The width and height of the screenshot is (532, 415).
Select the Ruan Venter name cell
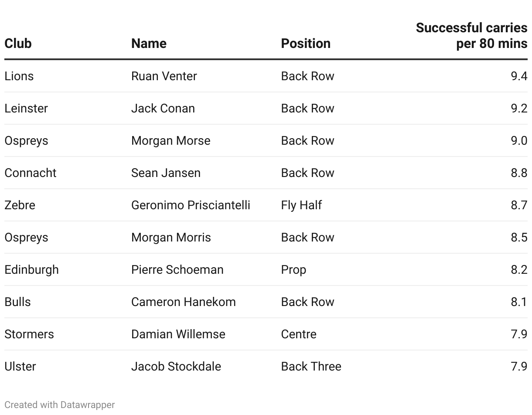pos(164,76)
